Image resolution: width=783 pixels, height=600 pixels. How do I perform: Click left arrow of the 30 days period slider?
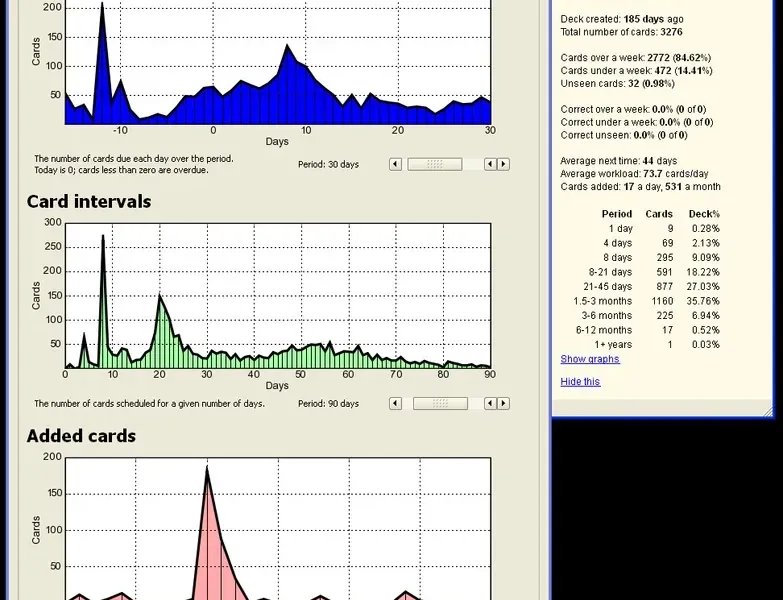(x=395, y=164)
